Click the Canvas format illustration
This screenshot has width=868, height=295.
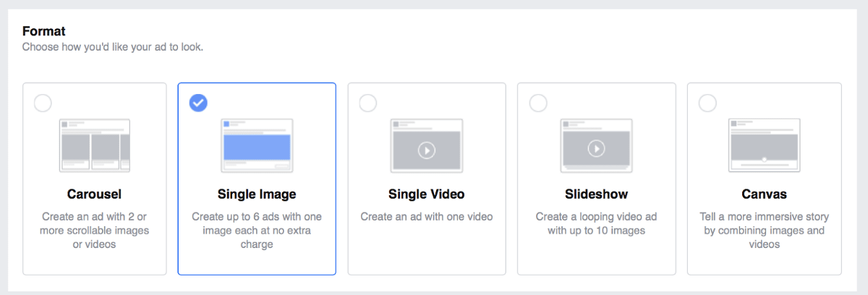(764, 145)
